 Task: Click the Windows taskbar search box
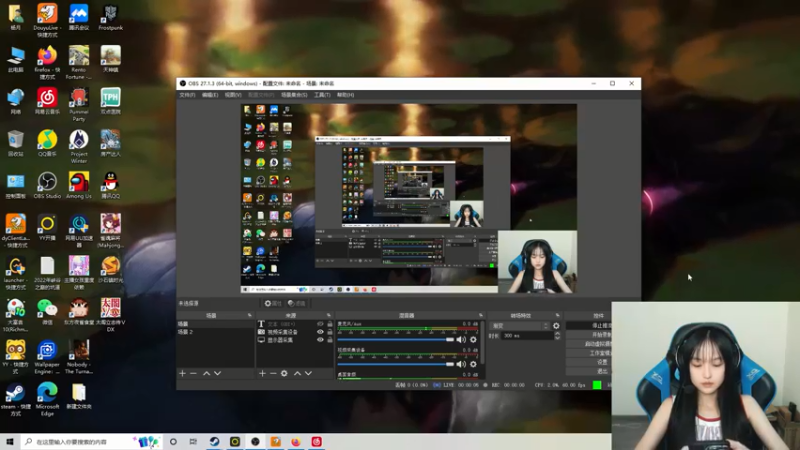91,442
